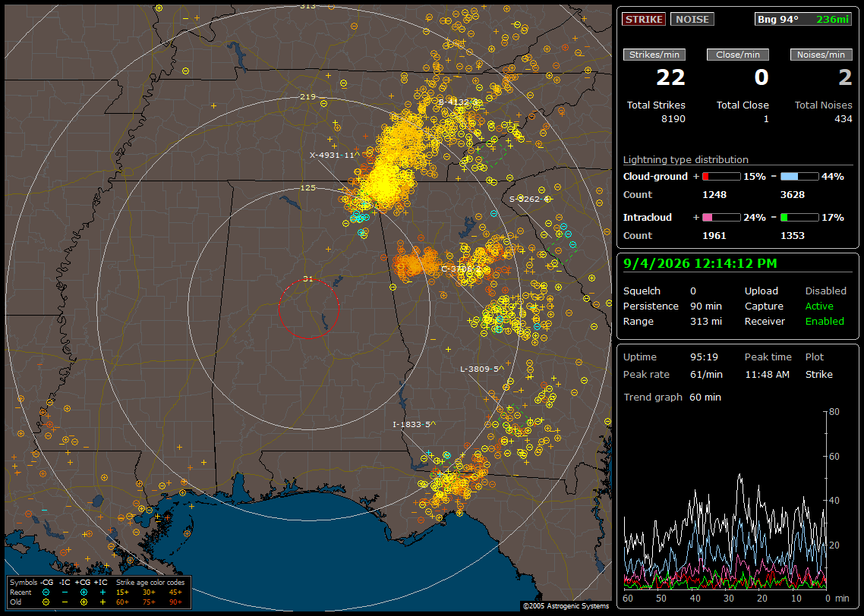Click the 219 range ring label

308,97
